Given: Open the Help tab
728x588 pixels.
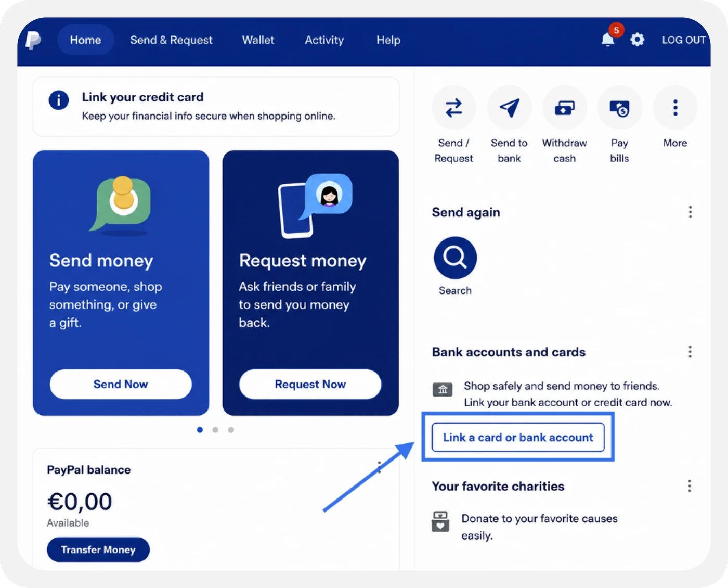Looking at the screenshot, I should pyautogui.click(x=388, y=40).
